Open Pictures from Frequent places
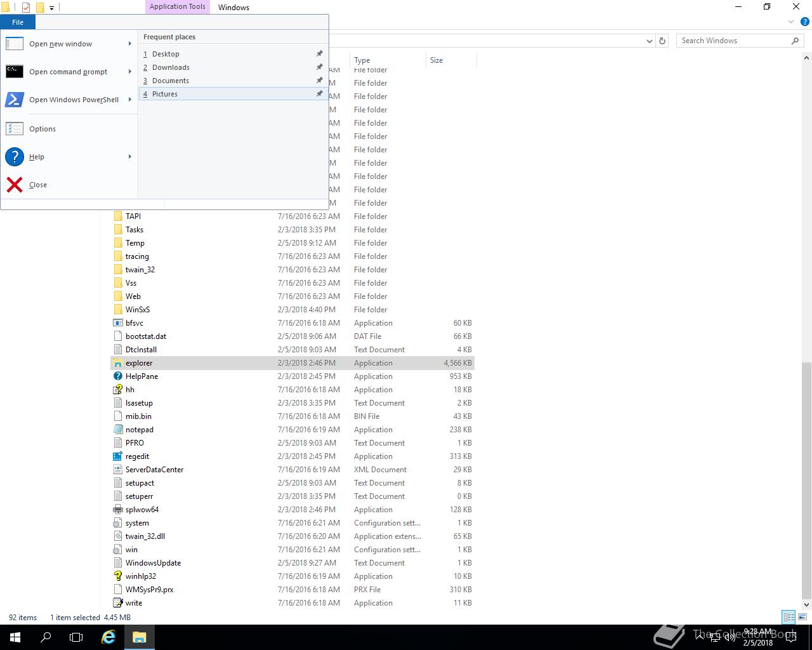This screenshot has height=650, width=812. (233, 94)
